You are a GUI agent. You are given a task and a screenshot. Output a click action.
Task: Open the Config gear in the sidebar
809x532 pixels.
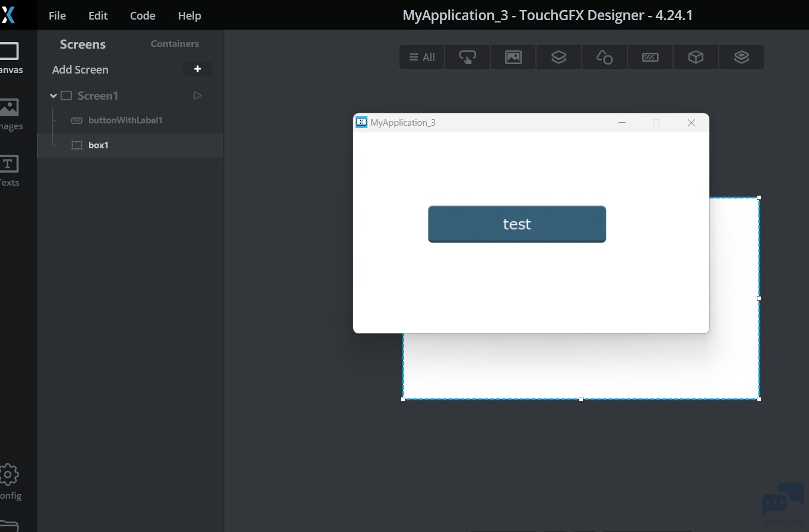tap(10, 482)
